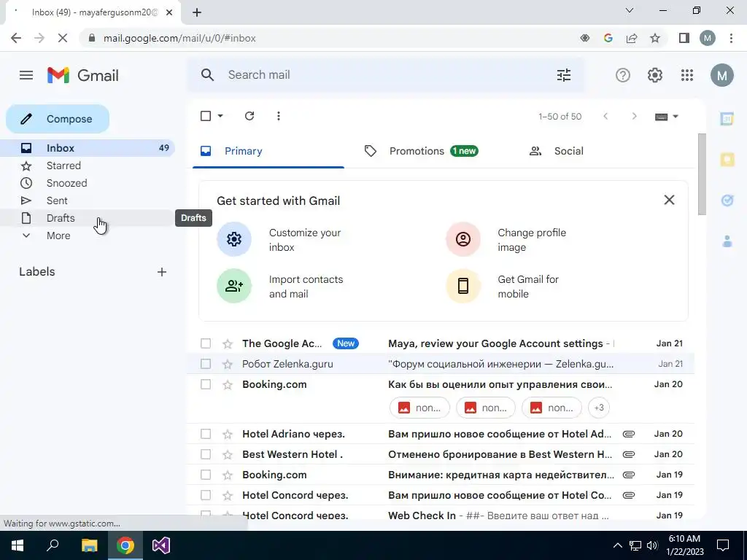Bookmark this tab with star icon
The width and height of the screenshot is (747, 560).
click(655, 38)
